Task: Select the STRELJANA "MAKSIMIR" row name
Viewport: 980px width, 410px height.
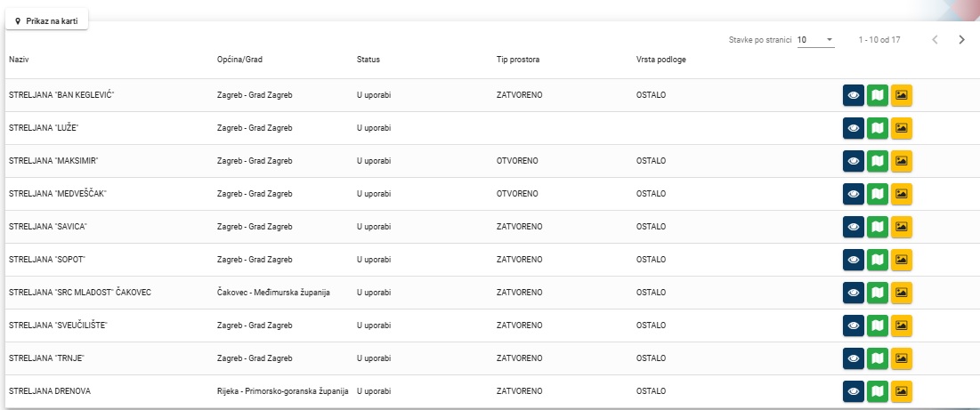Action: [53, 161]
